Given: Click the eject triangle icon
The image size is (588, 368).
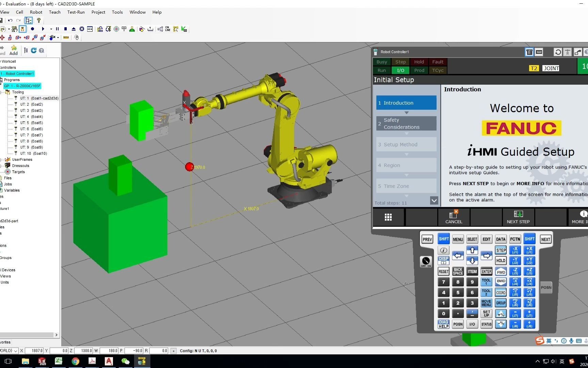Looking at the screenshot, I should tap(73, 29).
